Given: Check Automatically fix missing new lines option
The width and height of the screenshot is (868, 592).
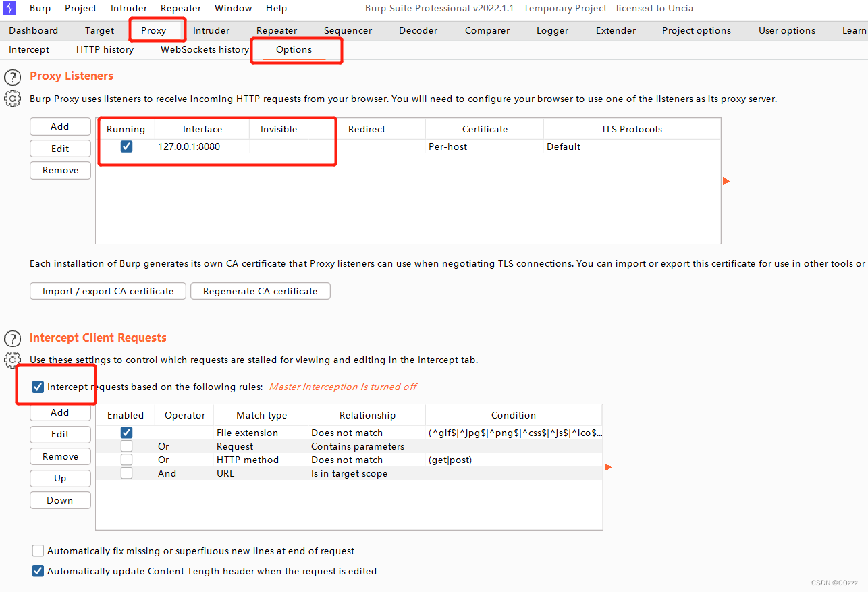Looking at the screenshot, I should 38,551.
